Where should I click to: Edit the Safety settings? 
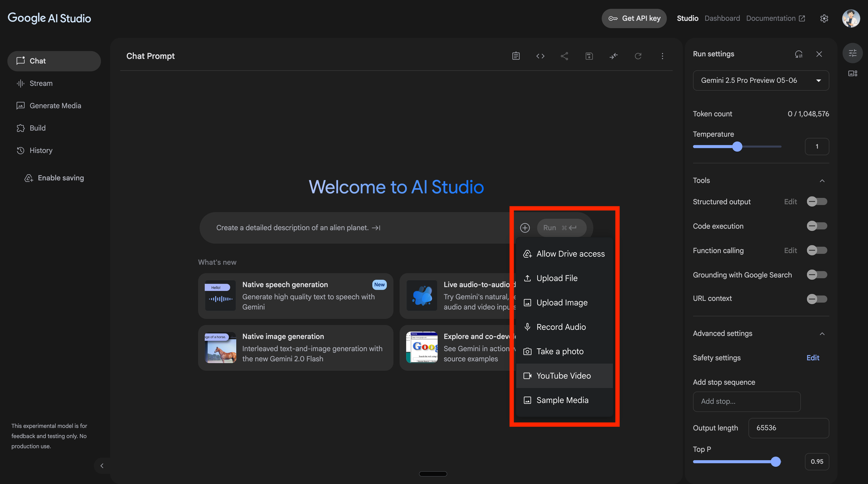point(813,358)
